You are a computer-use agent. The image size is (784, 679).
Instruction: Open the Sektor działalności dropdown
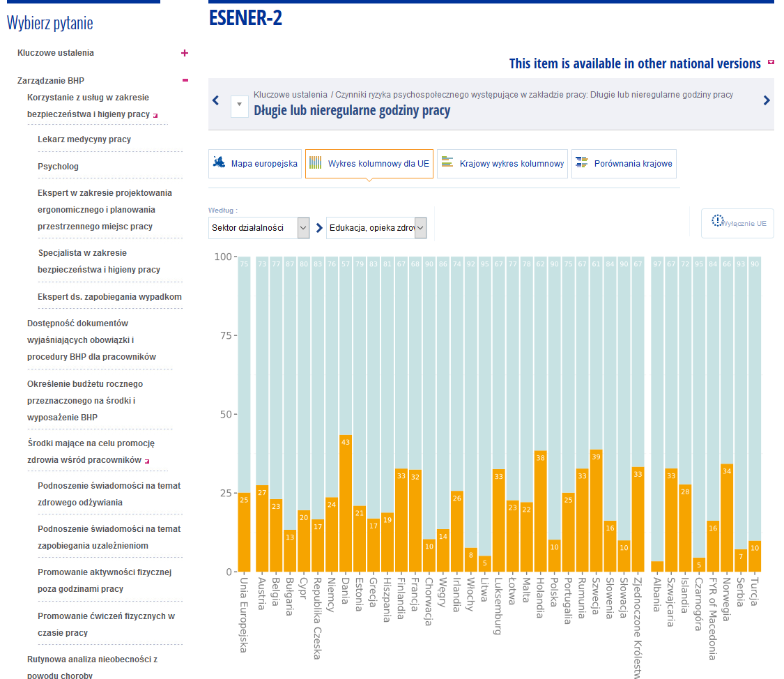click(x=259, y=228)
